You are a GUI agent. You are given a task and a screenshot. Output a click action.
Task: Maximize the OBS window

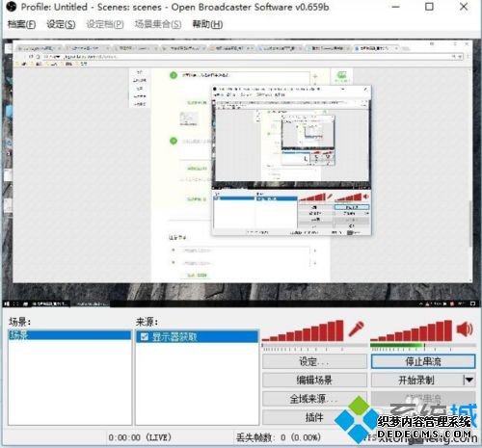point(429,7)
